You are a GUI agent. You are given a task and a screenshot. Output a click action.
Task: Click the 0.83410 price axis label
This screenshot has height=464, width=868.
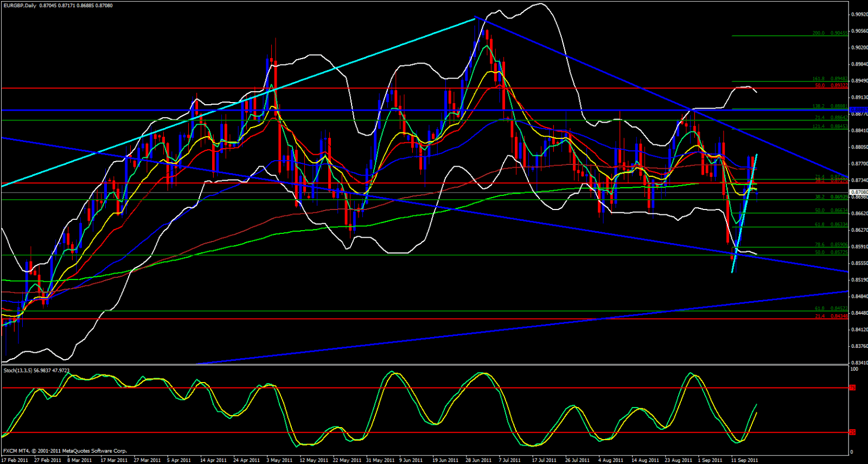[x=859, y=363]
